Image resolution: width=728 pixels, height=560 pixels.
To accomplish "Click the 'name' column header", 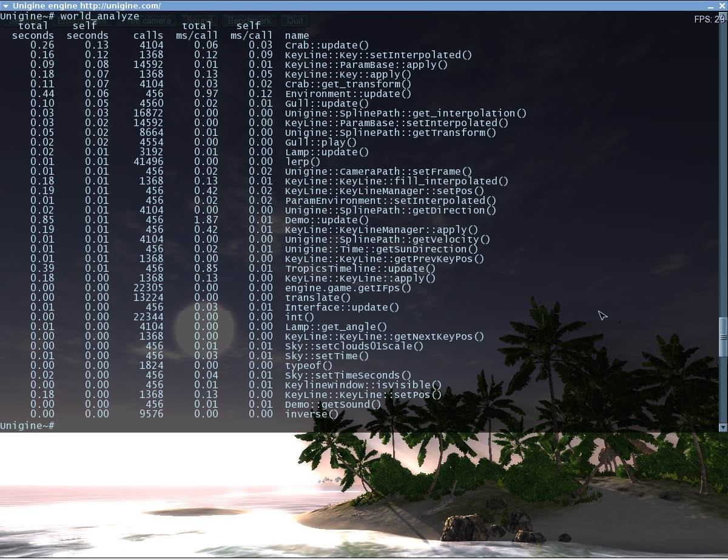I will click(x=297, y=36).
